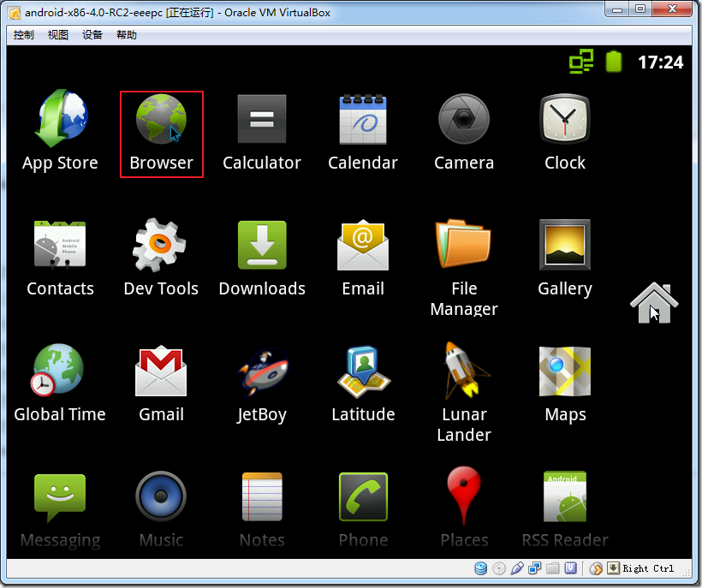702x588 pixels.
Task: Click the VirtualBox display status icon
Action: pyautogui.click(x=570, y=568)
